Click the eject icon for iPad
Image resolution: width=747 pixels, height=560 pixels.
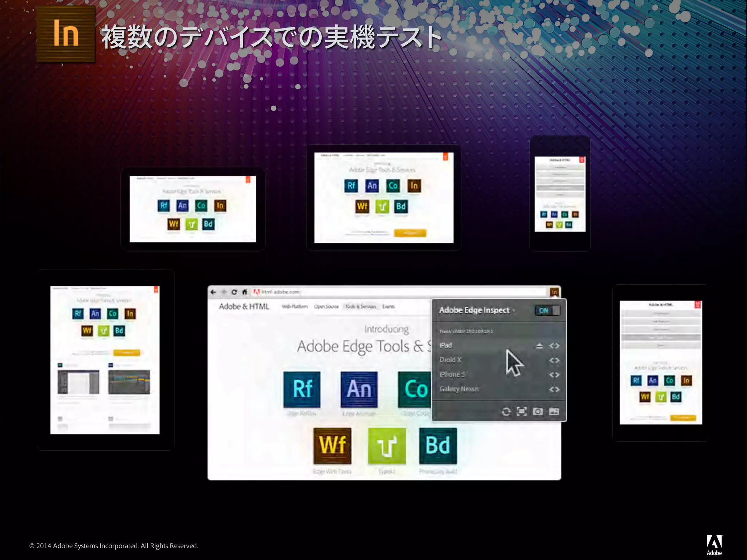(x=539, y=346)
